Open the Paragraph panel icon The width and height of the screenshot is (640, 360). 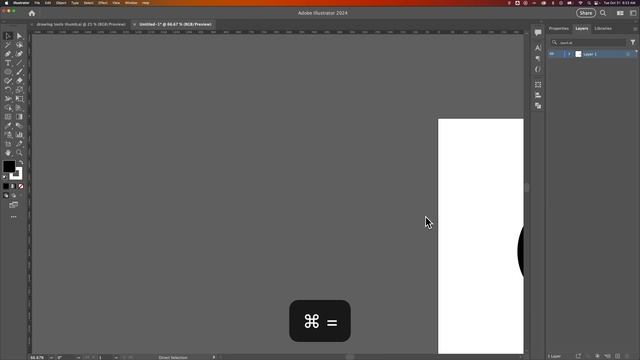pyautogui.click(x=538, y=58)
